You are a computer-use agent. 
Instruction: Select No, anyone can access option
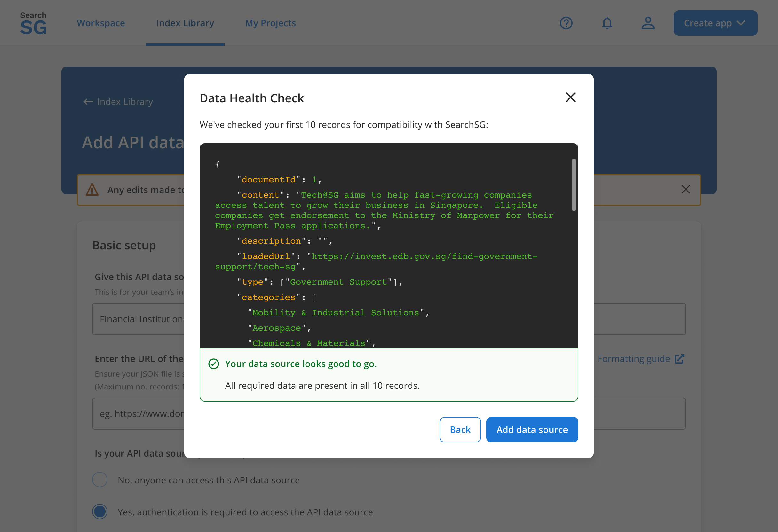[100, 480]
